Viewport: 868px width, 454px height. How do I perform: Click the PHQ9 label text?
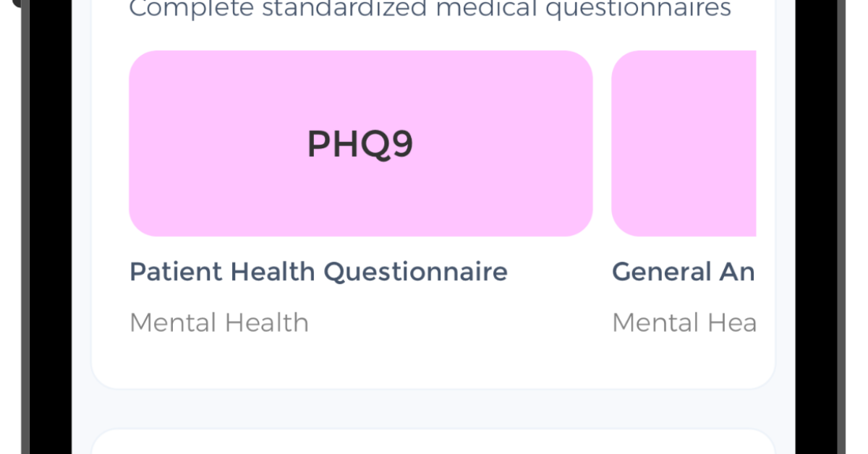360,144
